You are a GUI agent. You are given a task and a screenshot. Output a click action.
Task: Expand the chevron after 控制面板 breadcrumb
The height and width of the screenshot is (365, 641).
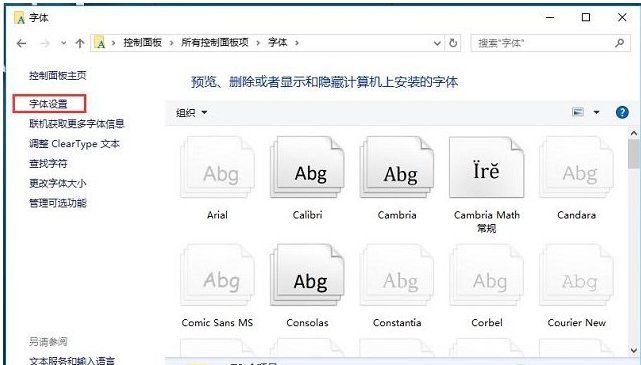(x=171, y=43)
